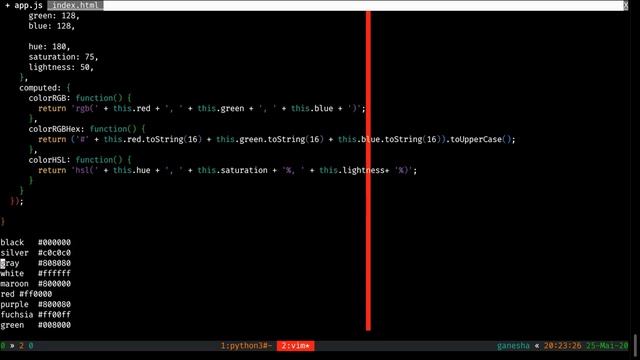Switch to the index.html tab
The height and width of the screenshot is (360, 640).
[x=75, y=5]
